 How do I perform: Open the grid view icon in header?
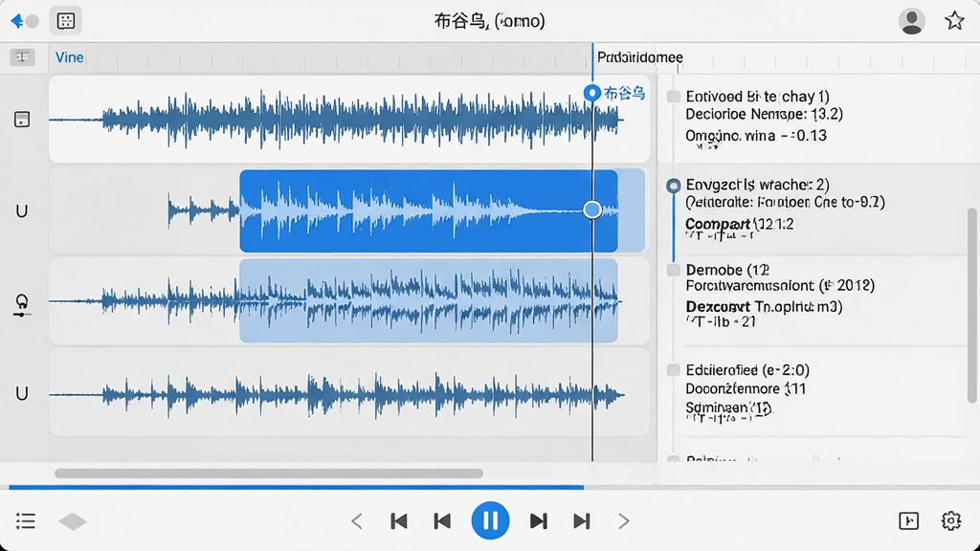[x=66, y=21]
